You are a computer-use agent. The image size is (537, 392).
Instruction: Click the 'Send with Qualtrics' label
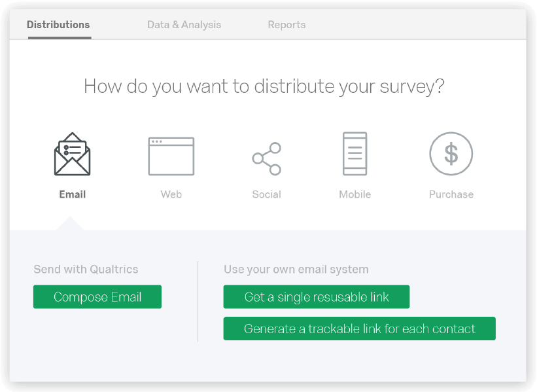86,269
